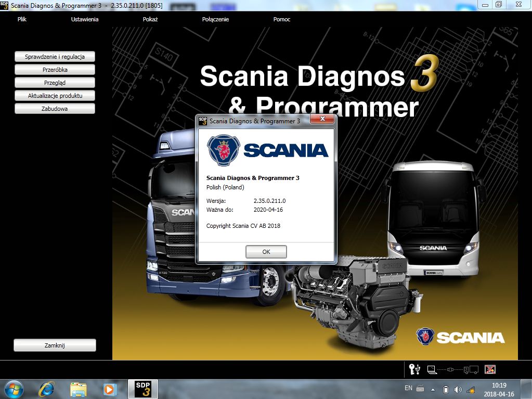The height and width of the screenshot is (399, 532).
Task: Open the Ustawienia menu
Action: 84,19
